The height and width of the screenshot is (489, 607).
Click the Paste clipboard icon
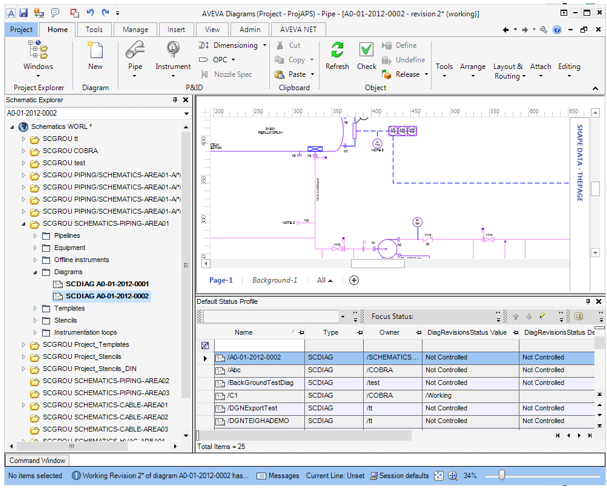pyautogui.click(x=279, y=74)
